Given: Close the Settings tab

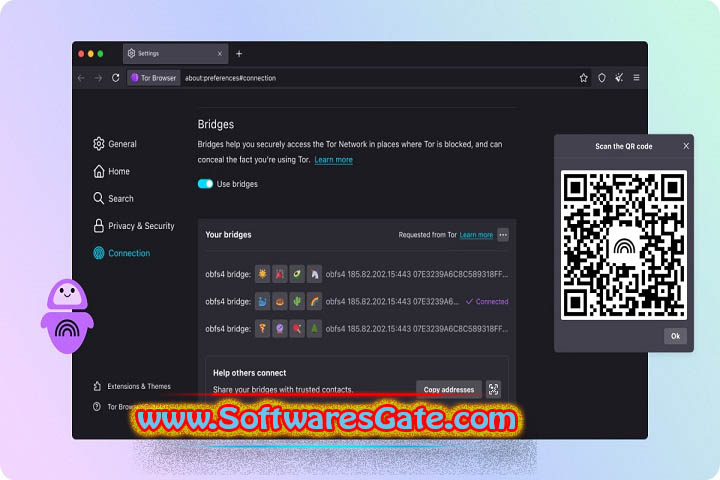Looking at the screenshot, I should 219,54.
